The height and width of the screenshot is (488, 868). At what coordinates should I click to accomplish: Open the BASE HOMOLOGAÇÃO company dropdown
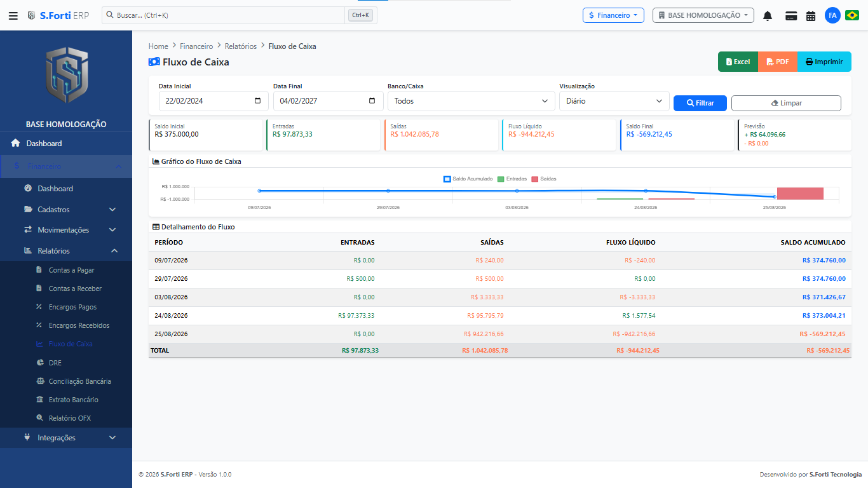coord(703,15)
